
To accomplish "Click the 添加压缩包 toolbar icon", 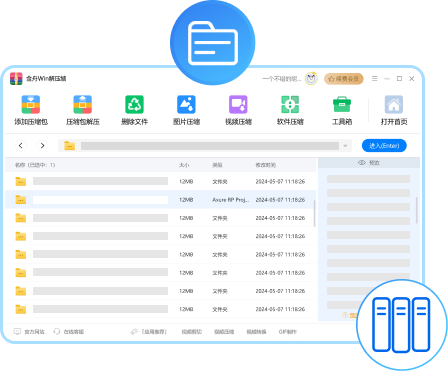I will tap(31, 105).
